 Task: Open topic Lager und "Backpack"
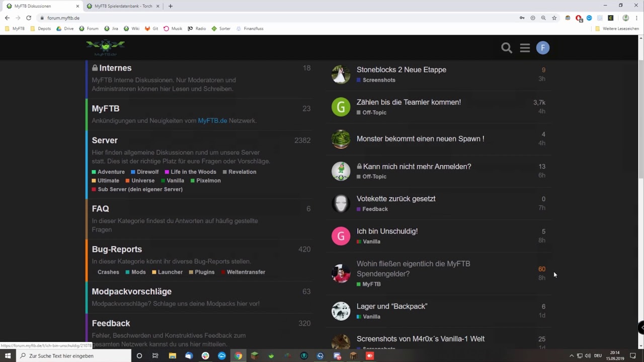point(392,306)
